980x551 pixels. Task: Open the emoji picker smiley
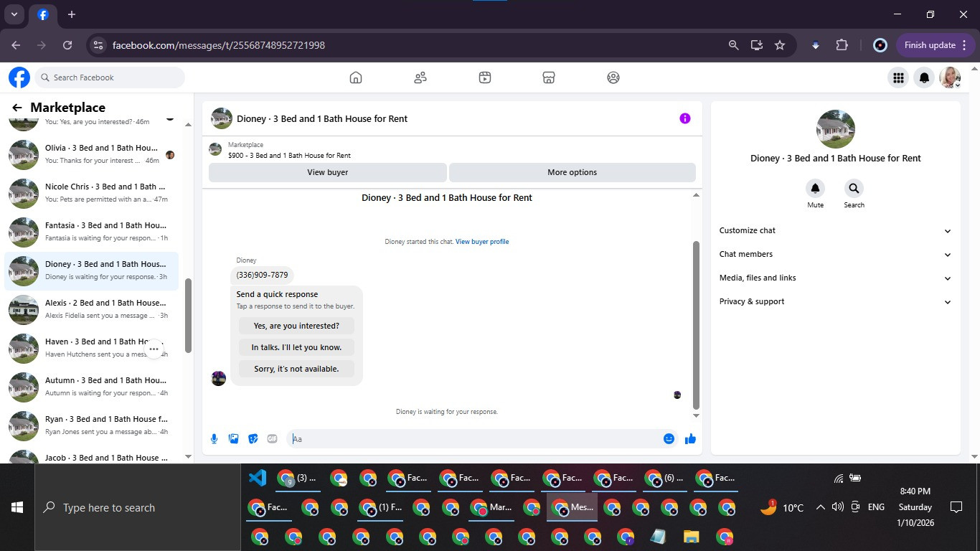[669, 439]
